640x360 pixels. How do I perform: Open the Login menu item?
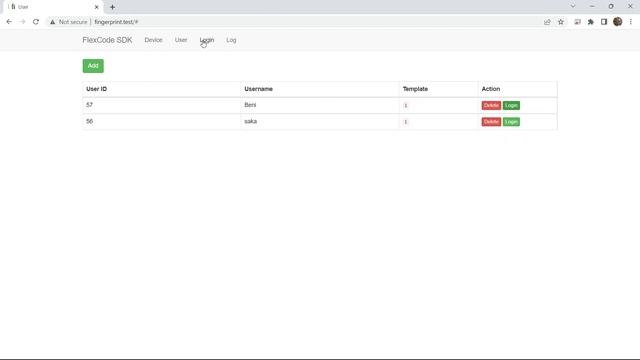[x=207, y=40]
